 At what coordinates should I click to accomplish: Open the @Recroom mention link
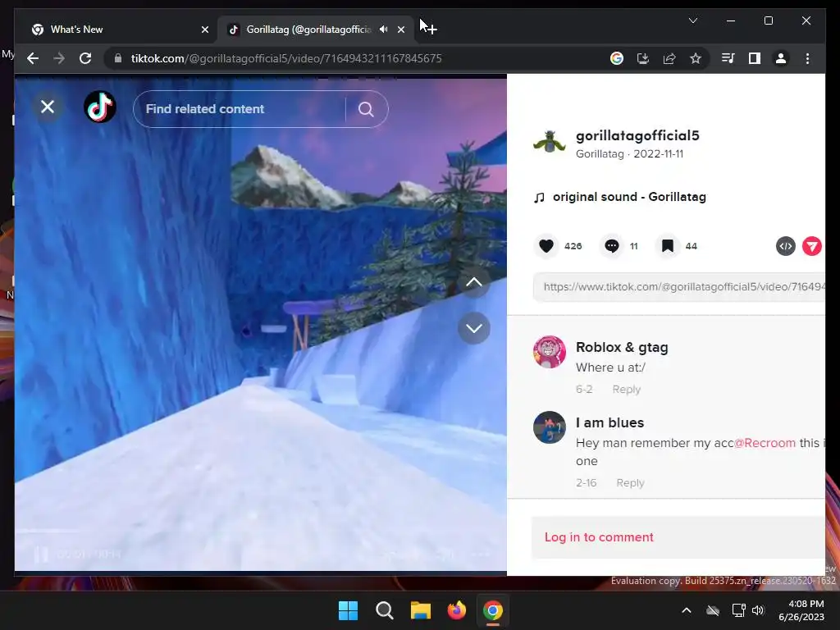[x=765, y=443]
